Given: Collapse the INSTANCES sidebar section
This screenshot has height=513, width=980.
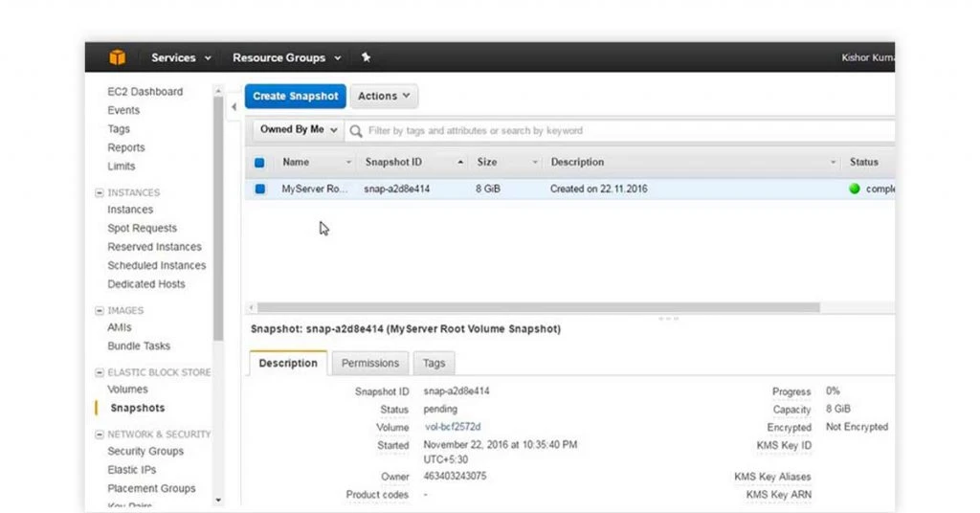Looking at the screenshot, I should coord(99,192).
